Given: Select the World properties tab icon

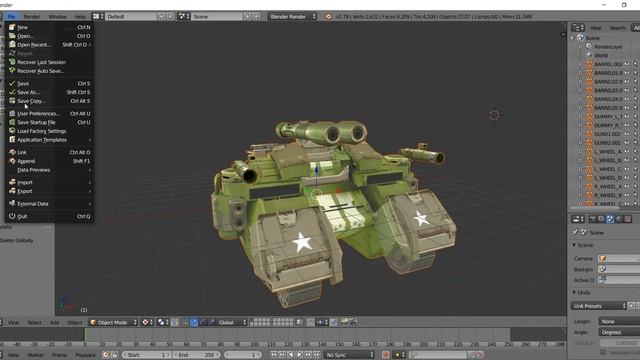Looking at the screenshot, I should pos(619,219).
